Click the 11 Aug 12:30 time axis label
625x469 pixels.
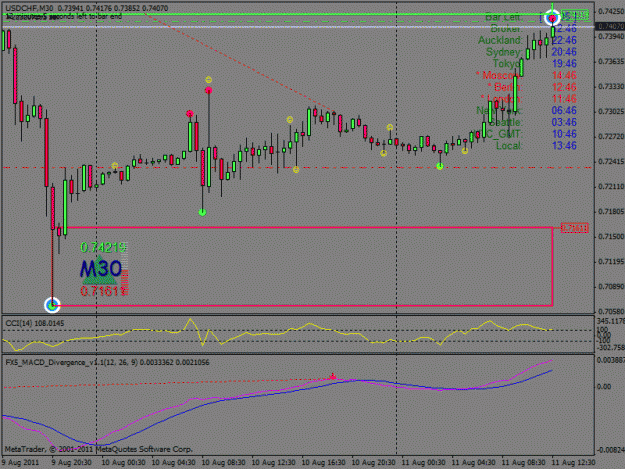click(574, 463)
